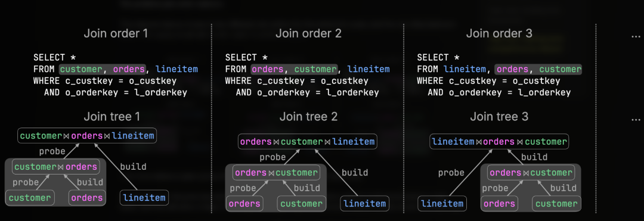Select the "lineitem" leaf node in Join tree 1
Image resolution: width=644 pixels, height=221 pixels.
tap(144, 198)
